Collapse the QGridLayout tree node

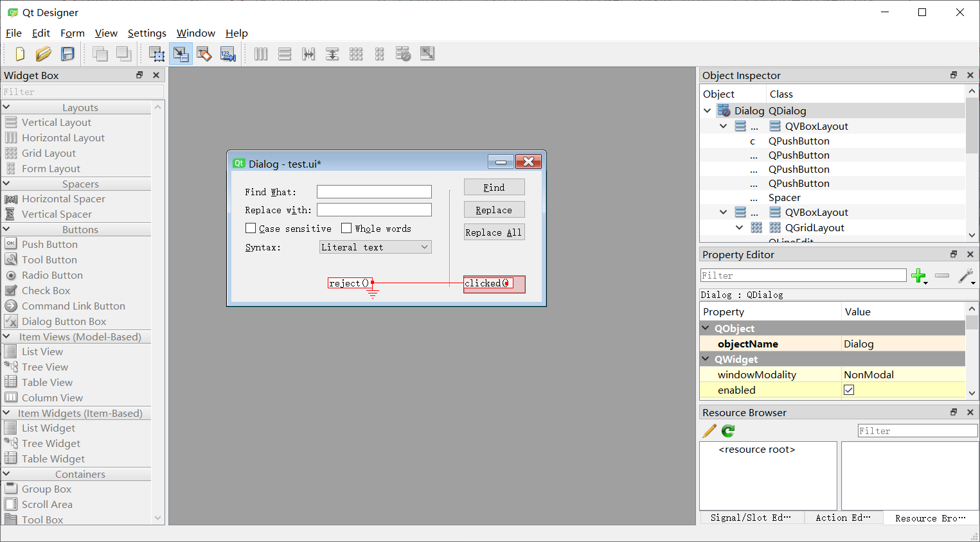tap(739, 227)
